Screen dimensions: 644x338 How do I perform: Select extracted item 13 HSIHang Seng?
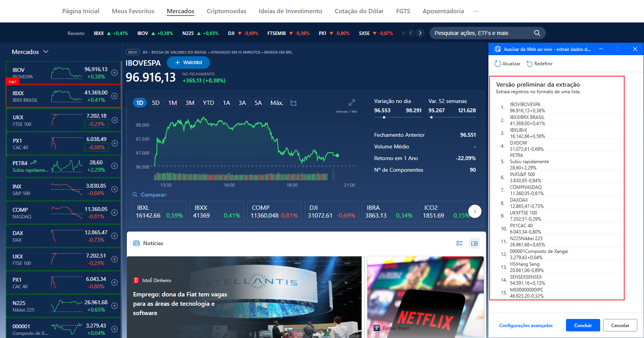566,267
